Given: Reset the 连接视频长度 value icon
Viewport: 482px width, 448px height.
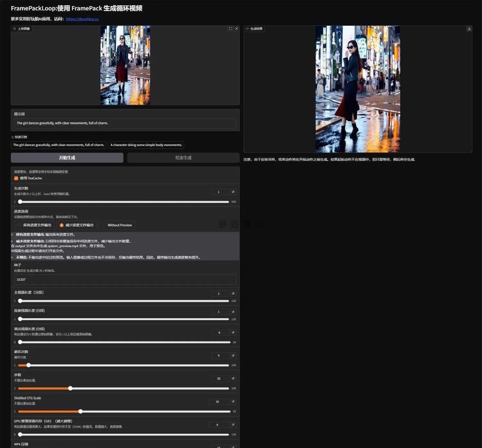Looking at the screenshot, I should point(233,312).
